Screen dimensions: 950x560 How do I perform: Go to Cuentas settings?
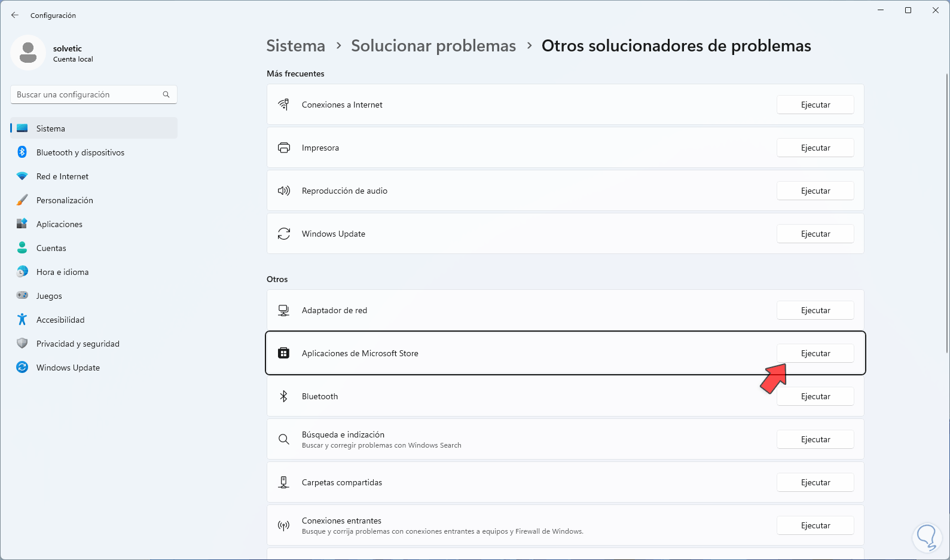click(51, 248)
